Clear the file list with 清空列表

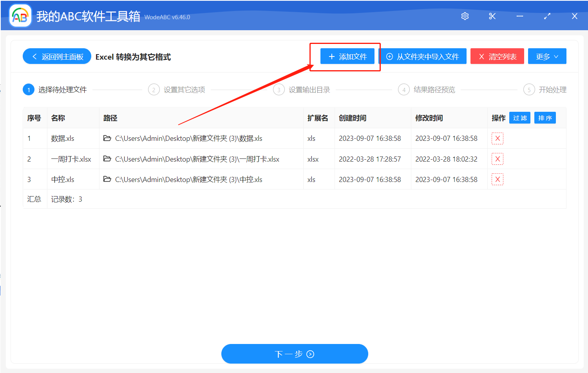click(497, 56)
